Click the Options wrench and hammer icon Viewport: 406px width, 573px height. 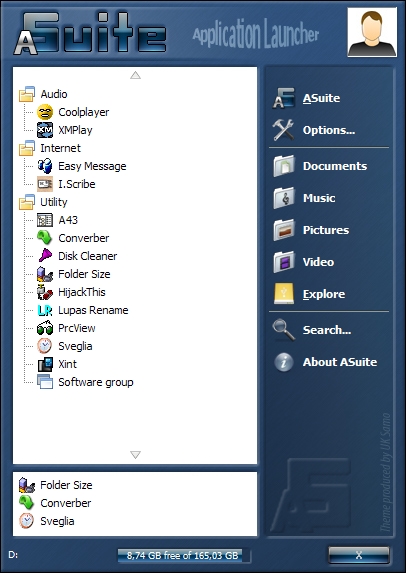click(x=283, y=130)
